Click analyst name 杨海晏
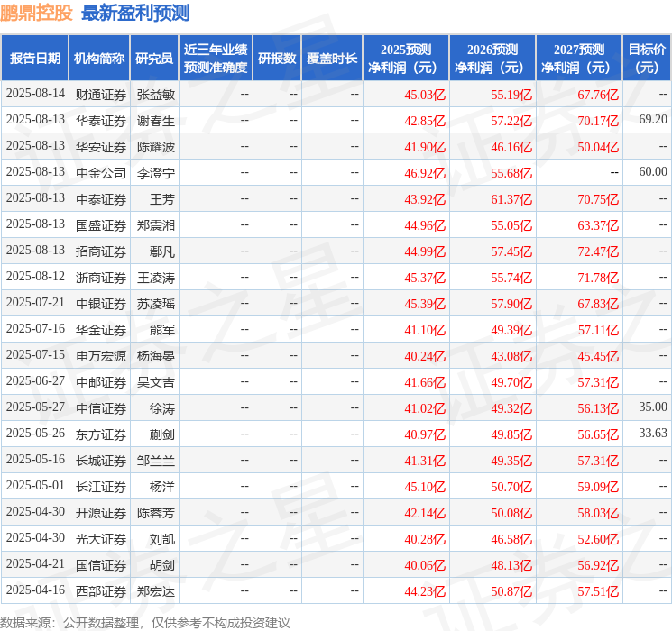The height and width of the screenshot is (631, 672). pyautogui.click(x=156, y=356)
